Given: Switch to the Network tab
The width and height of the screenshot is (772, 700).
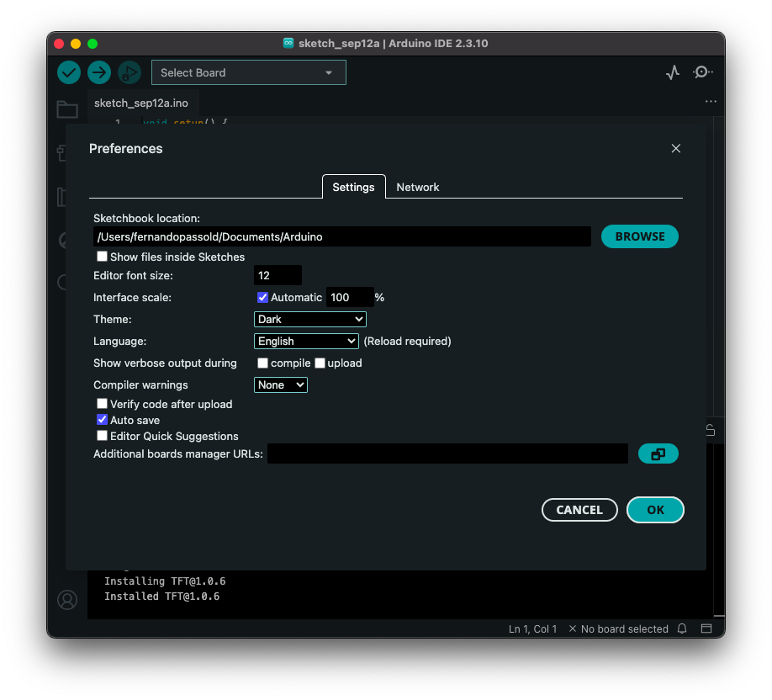Looking at the screenshot, I should pos(417,187).
